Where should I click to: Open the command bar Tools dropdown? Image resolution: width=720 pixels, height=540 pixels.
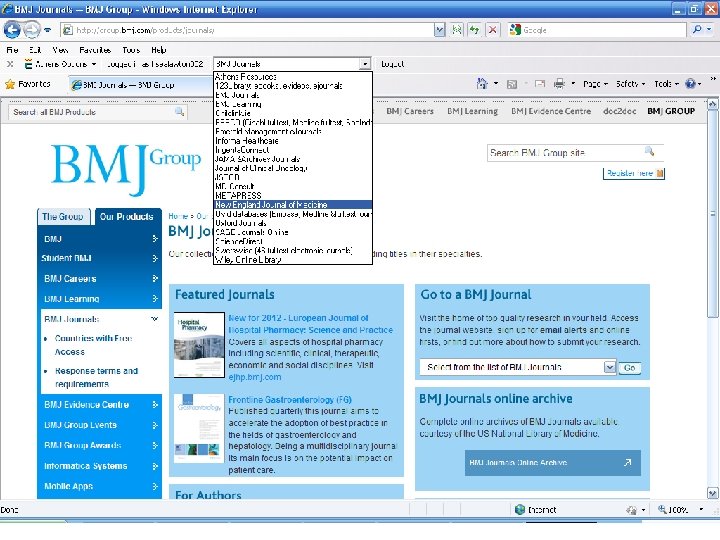tap(666, 84)
